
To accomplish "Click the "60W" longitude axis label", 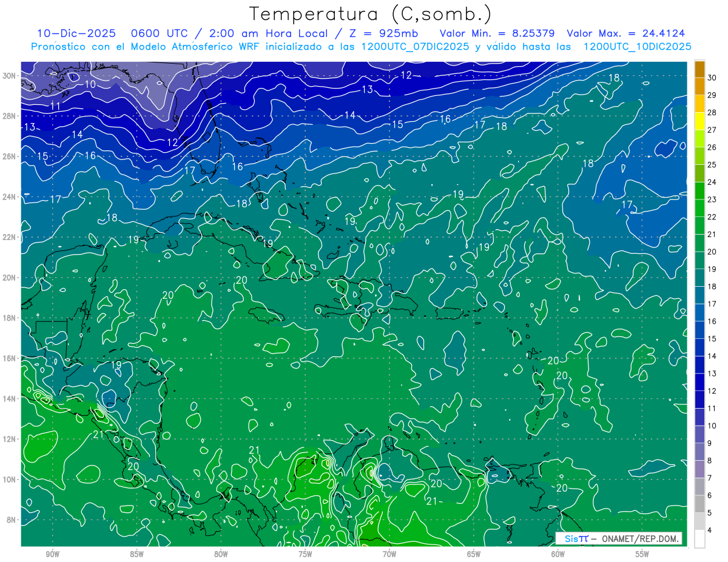I will click(558, 554).
